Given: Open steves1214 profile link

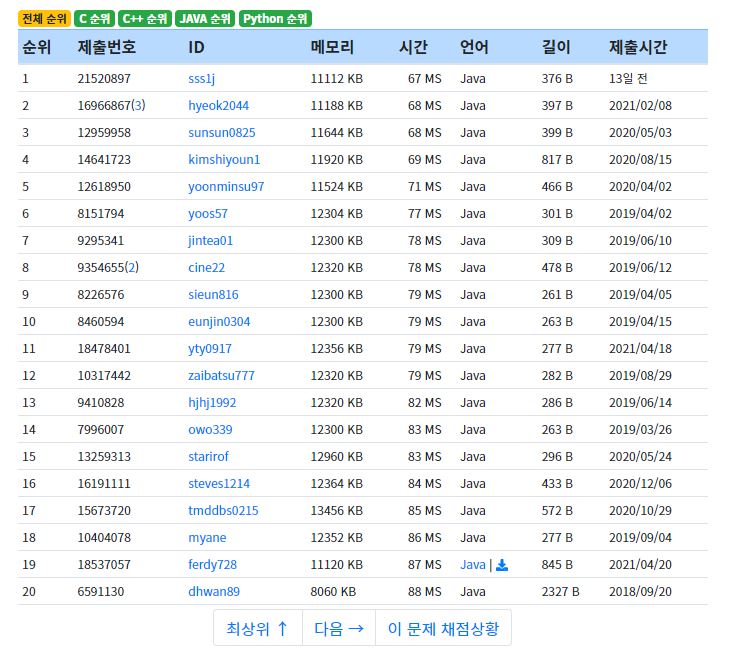Looking at the screenshot, I should tap(219, 483).
